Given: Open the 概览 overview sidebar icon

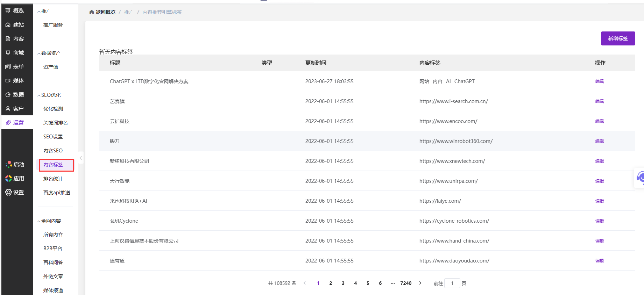Looking at the screenshot, I should 8,11.
